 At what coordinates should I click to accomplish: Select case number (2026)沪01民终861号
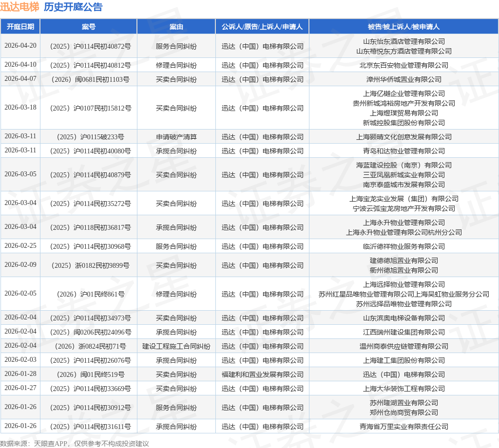90,294
